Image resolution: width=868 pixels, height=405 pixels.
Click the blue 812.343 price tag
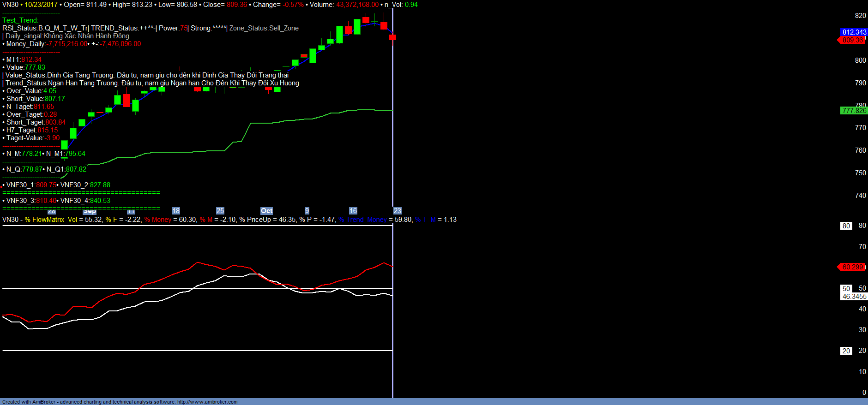click(854, 32)
